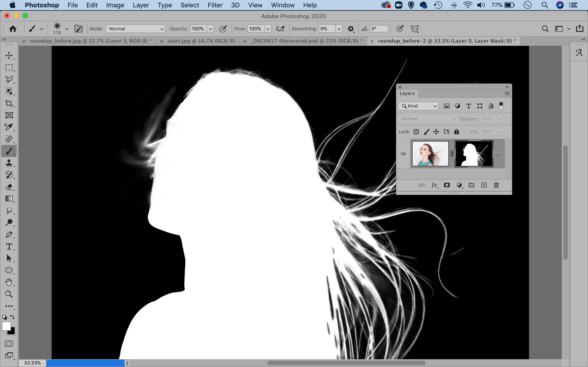The image size is (588, 367).
Task: Select the Eraser tool
Action: click(x=9, y=187)
